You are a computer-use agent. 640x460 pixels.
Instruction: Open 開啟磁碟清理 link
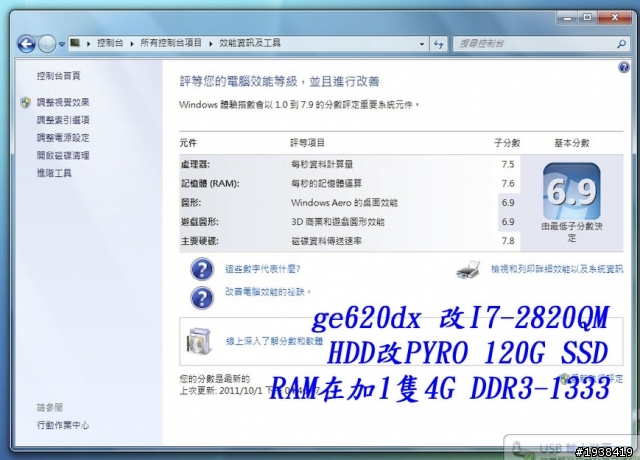63,155
